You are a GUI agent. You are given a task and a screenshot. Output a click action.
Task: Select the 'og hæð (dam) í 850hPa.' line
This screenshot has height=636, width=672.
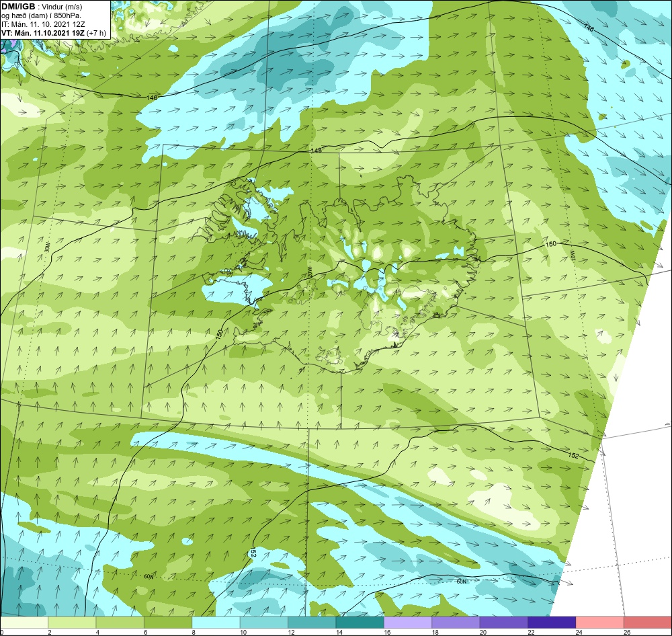pyautogui.click(x=41, y=16)
